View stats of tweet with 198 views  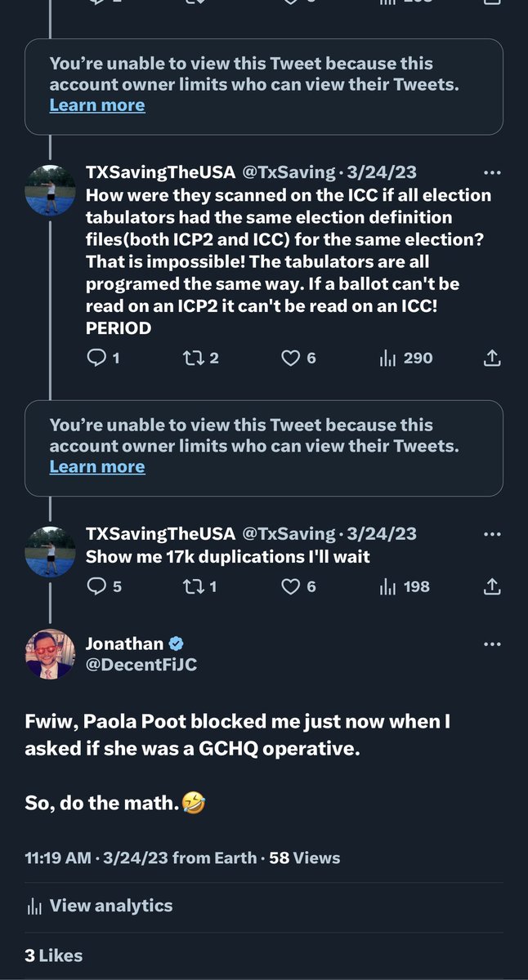[x=405, y=586]
